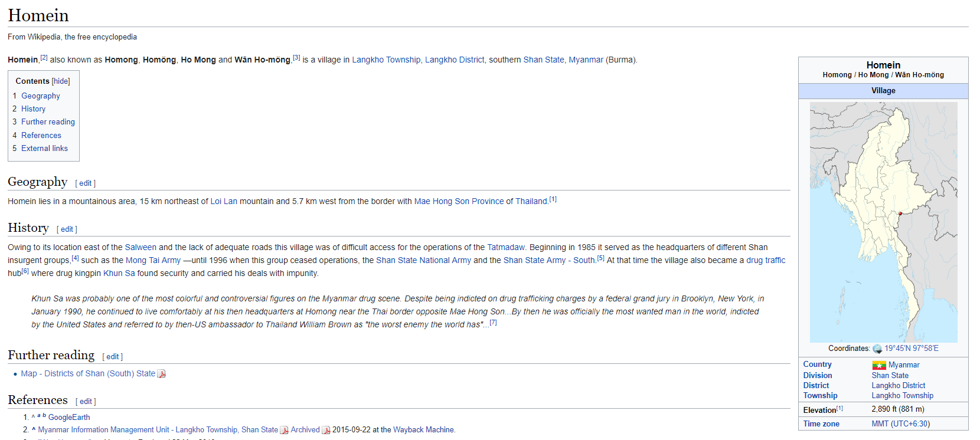Open the Archived link in reference 2
Image resolution: width=980 pixels, height=440 pixels.
click(x=305, y=430)
